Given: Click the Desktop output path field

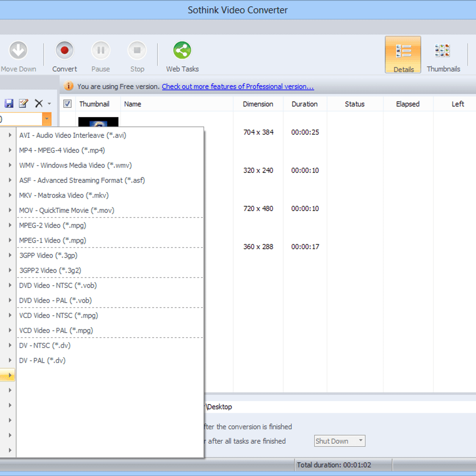Looking at the screenshot, I should click(340, 407).
